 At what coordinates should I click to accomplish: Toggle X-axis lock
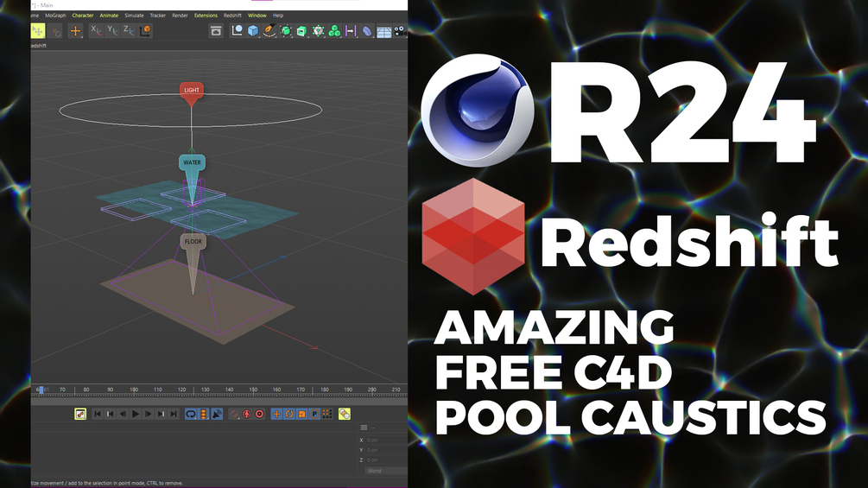point(96,30)
